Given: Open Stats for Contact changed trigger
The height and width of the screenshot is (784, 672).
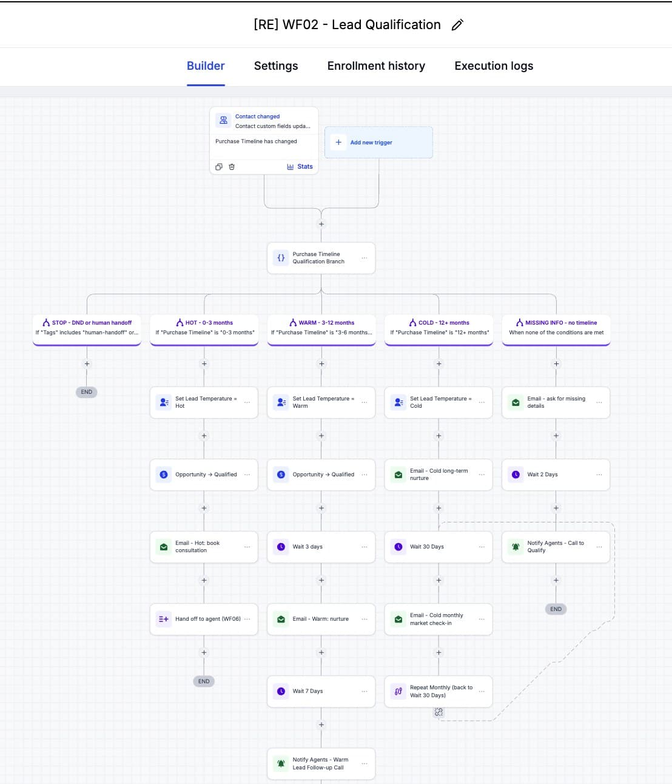Looking at the screenshot, I should coord(300,166).
